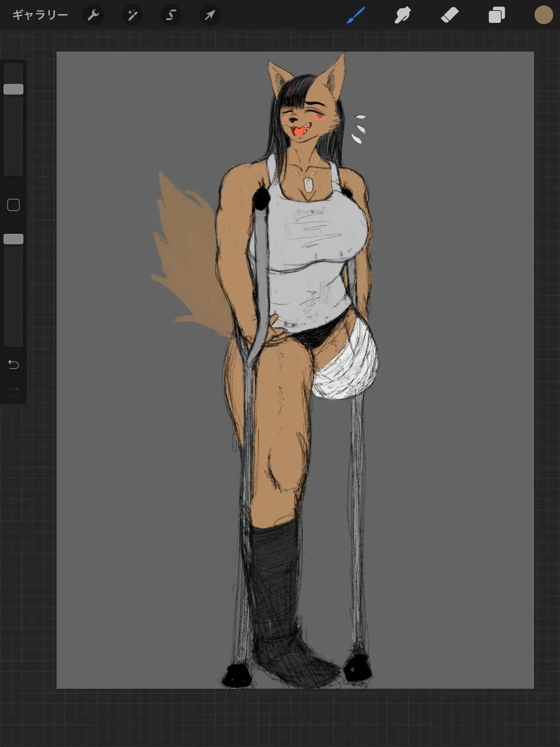560x747 pixels.
Task: Open the Layers panel
Action: pos(497,15)
